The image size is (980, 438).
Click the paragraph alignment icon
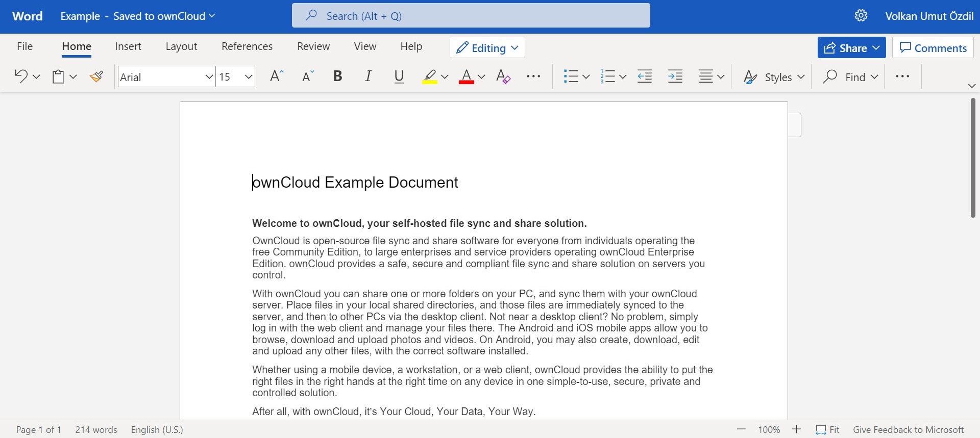coord(706,76)
